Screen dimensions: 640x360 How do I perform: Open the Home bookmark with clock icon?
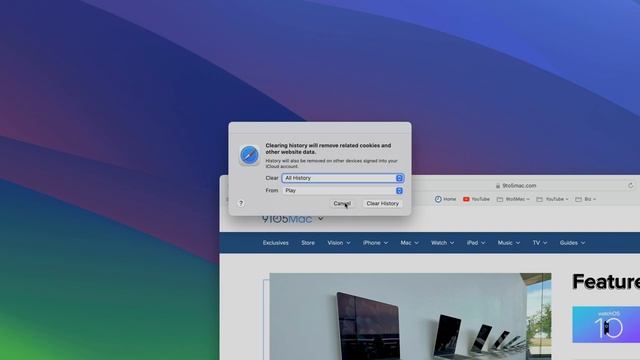point(445,199)
